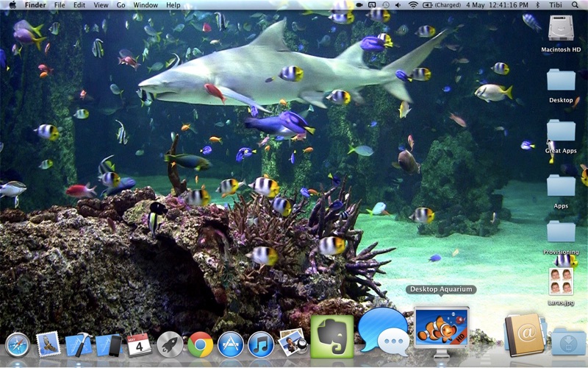Open Contacts address book in dock

523,335
